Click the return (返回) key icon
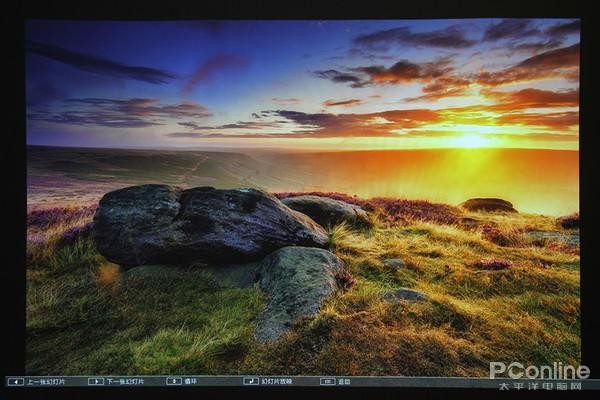 tap(327, 381)
